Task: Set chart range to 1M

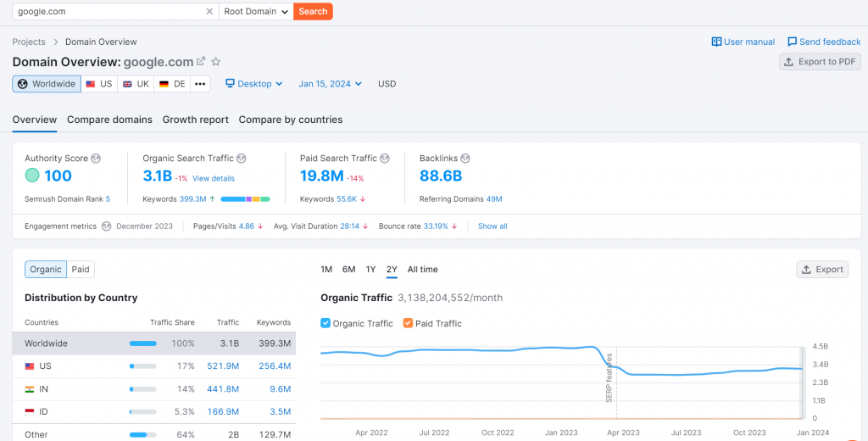Action: point(326,269)
